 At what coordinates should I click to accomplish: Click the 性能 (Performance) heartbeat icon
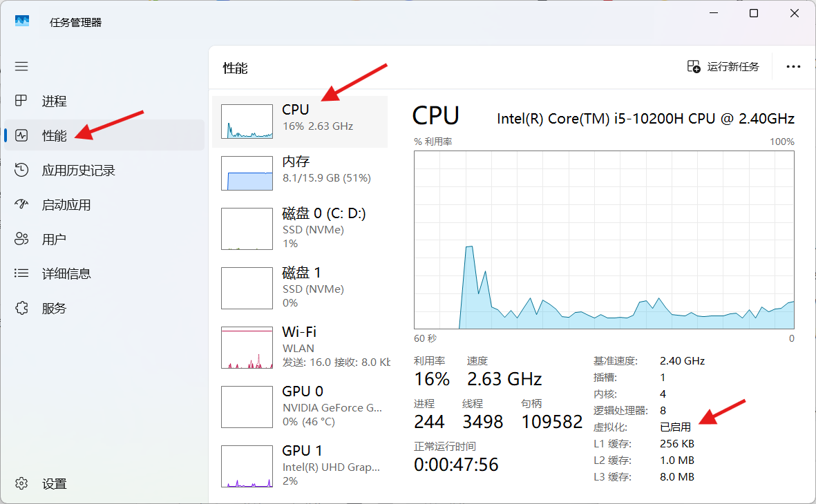[x=21, y=135]
